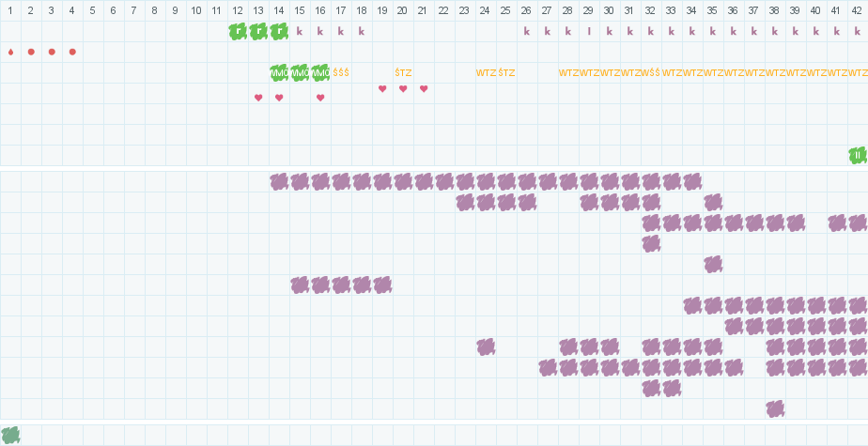Screen dimensions: 868x446
Task: Click the day 22 column header
Action: tap(444, 10)
